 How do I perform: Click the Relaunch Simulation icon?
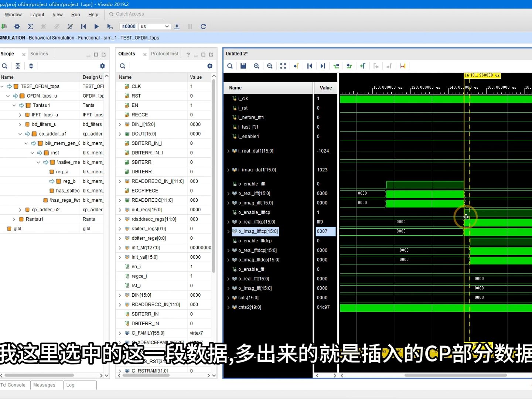click(204, 26)
